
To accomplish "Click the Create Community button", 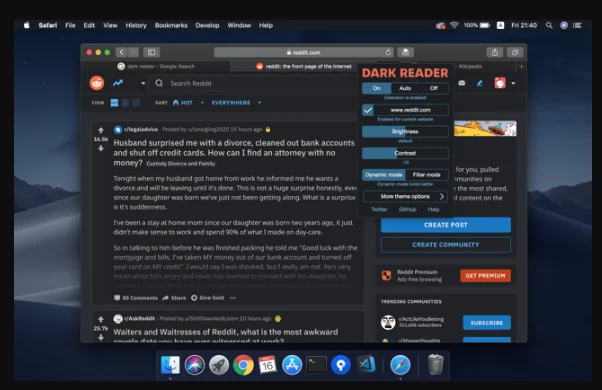I will point(446,245).
